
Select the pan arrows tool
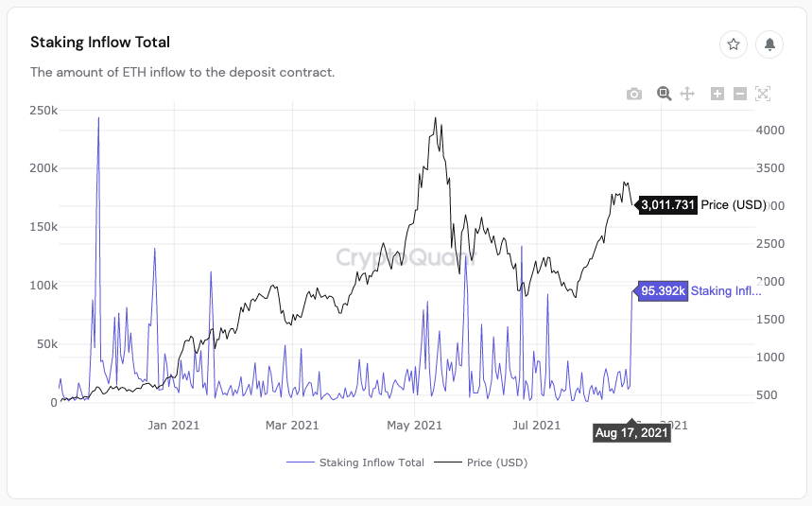(x=688, y=94)
